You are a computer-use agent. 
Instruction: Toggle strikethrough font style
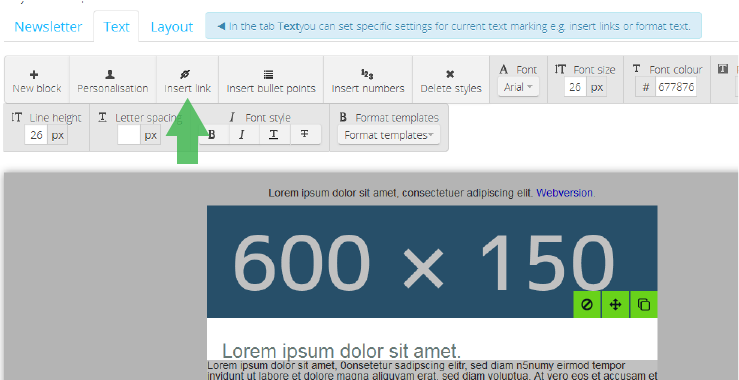point(305,135)
